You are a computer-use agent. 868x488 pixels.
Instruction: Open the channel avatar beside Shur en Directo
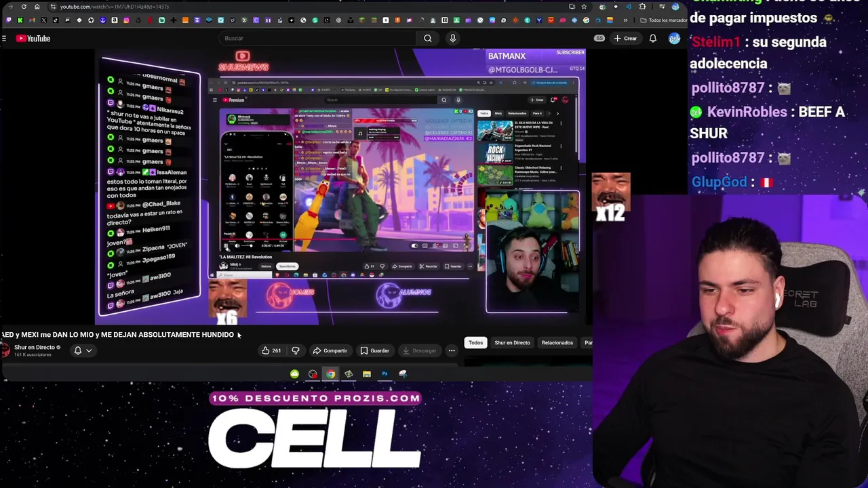(x=5, y=350)
